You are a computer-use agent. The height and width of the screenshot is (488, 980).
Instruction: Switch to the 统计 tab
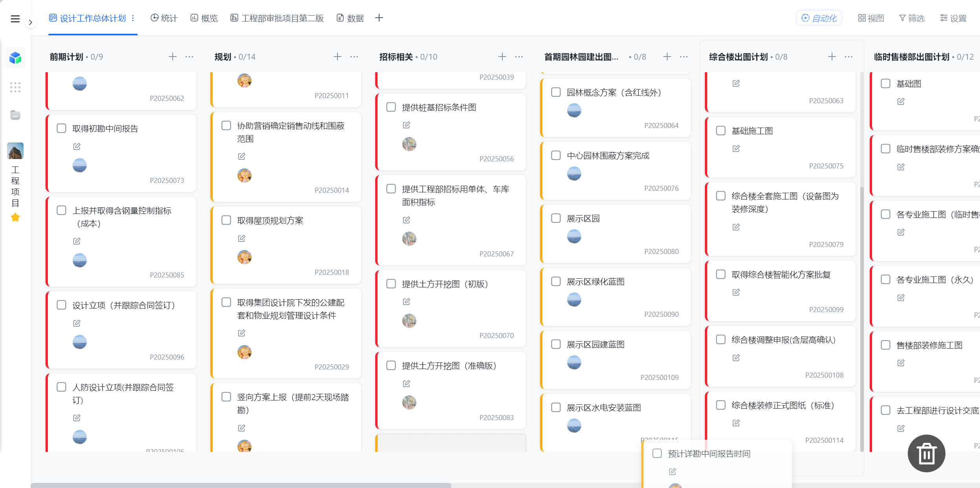click(164, 18)
